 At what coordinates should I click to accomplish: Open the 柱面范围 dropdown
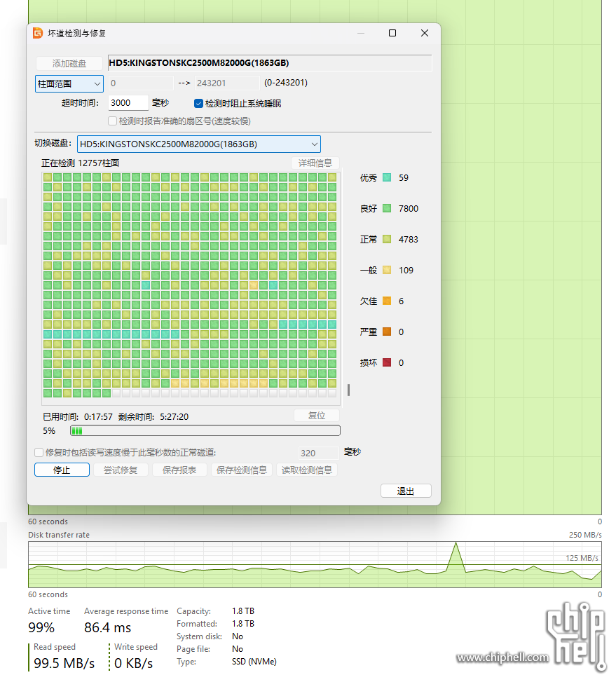pos(69,84)
